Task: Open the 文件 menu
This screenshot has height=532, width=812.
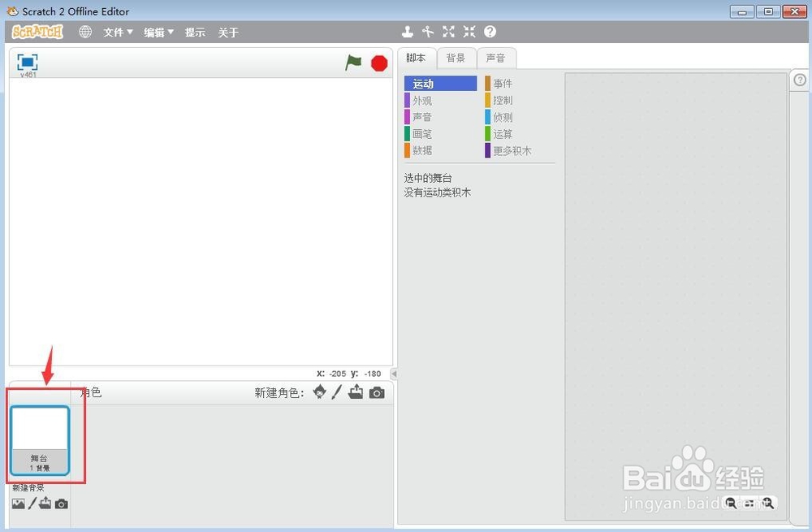Action: [118, 32]
